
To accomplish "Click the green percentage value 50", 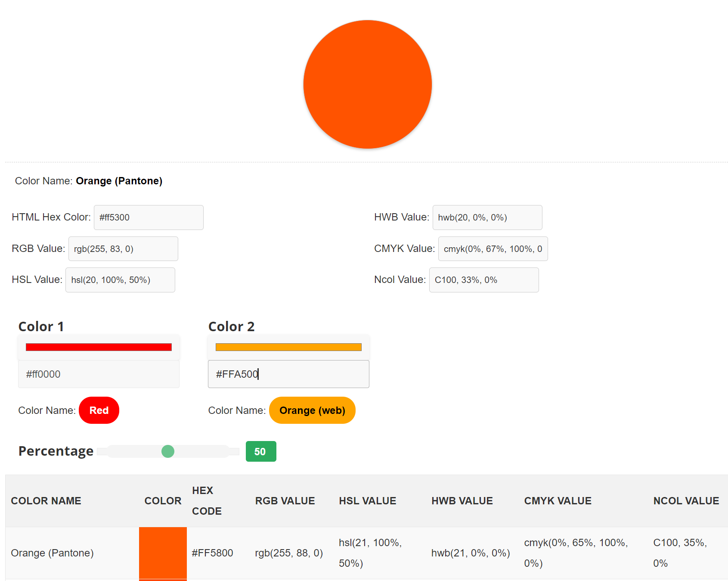I will point(261,451).
